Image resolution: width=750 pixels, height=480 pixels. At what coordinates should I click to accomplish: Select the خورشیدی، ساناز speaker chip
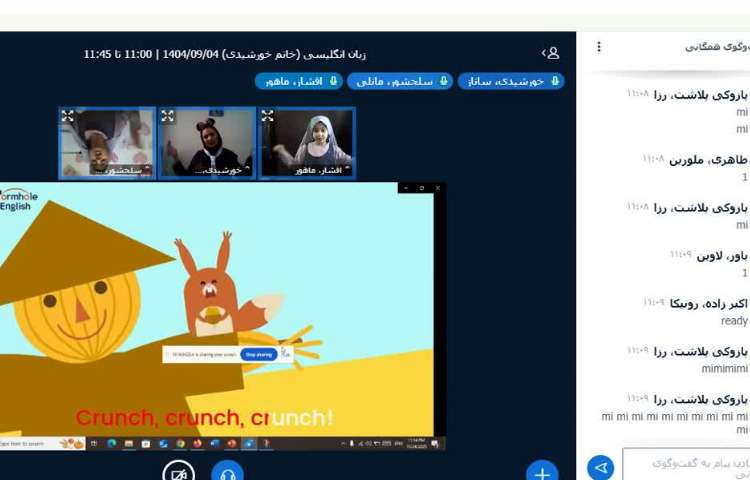511,81
